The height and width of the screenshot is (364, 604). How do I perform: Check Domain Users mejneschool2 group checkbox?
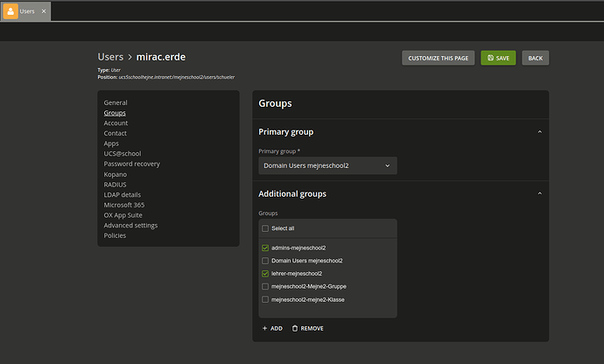point(265,261)
